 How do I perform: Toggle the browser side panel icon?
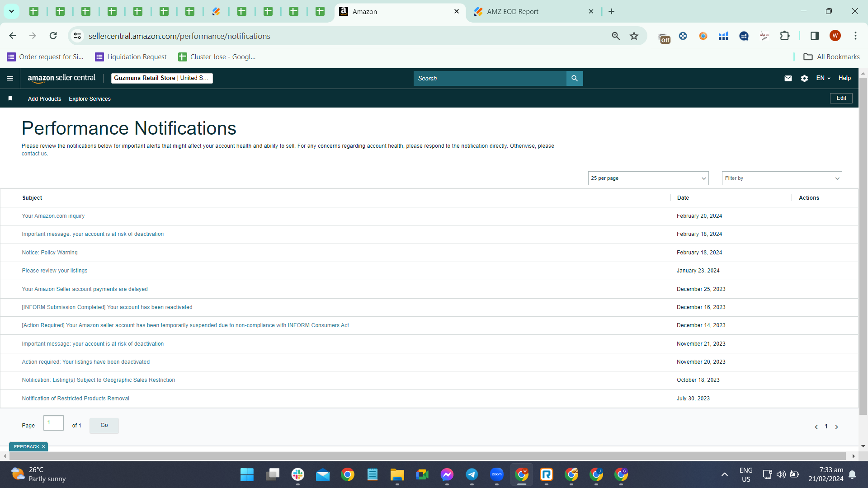coord(815,36)
